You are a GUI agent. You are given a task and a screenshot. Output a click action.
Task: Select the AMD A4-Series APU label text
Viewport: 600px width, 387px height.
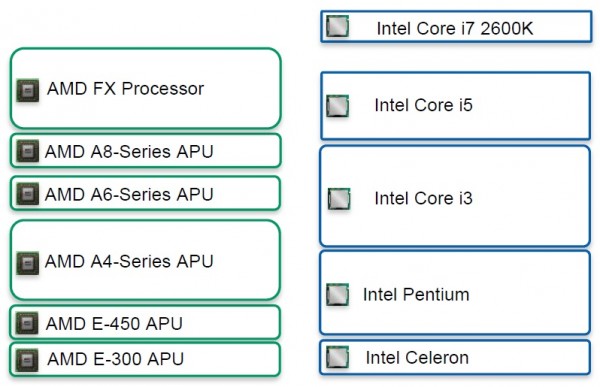[129, 261]
